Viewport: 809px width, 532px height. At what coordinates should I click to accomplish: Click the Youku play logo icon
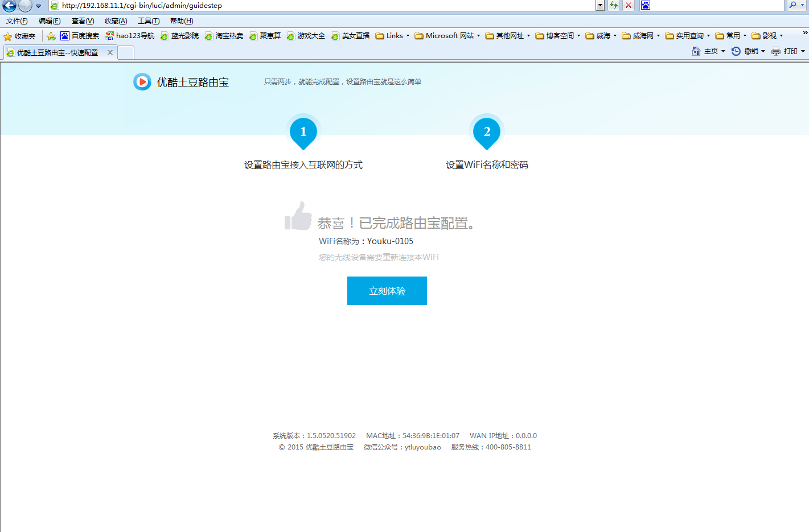(142, 82)
